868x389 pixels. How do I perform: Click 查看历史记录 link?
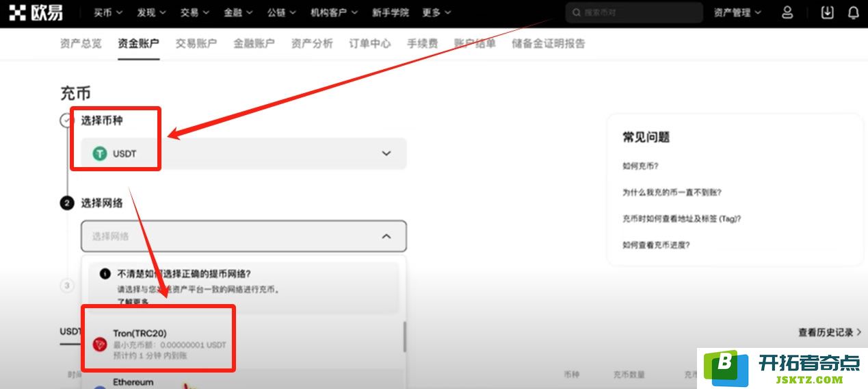[830, 332]
